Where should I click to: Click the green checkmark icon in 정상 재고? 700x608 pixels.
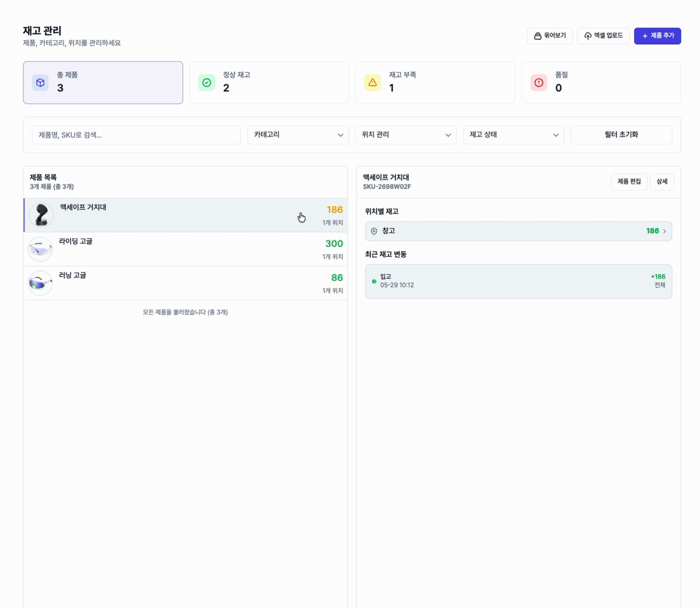[206, 83]
